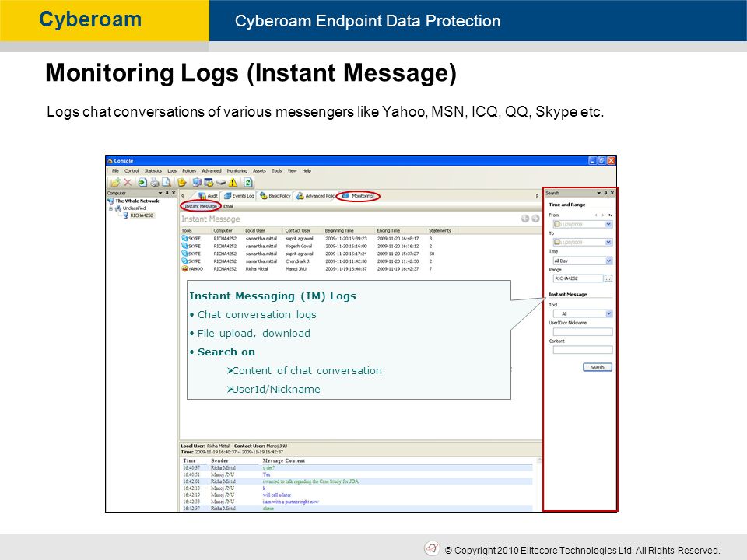747x560 pixels.
Task: Click the Content search field
Action: pyautogui.click(x=582, y=350)
